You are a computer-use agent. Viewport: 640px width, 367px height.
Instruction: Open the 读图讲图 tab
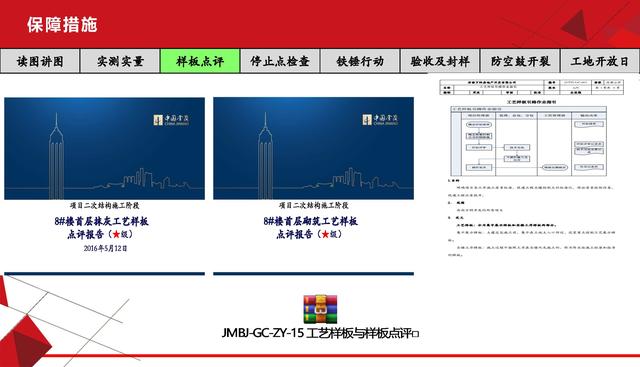pos(40,61)
